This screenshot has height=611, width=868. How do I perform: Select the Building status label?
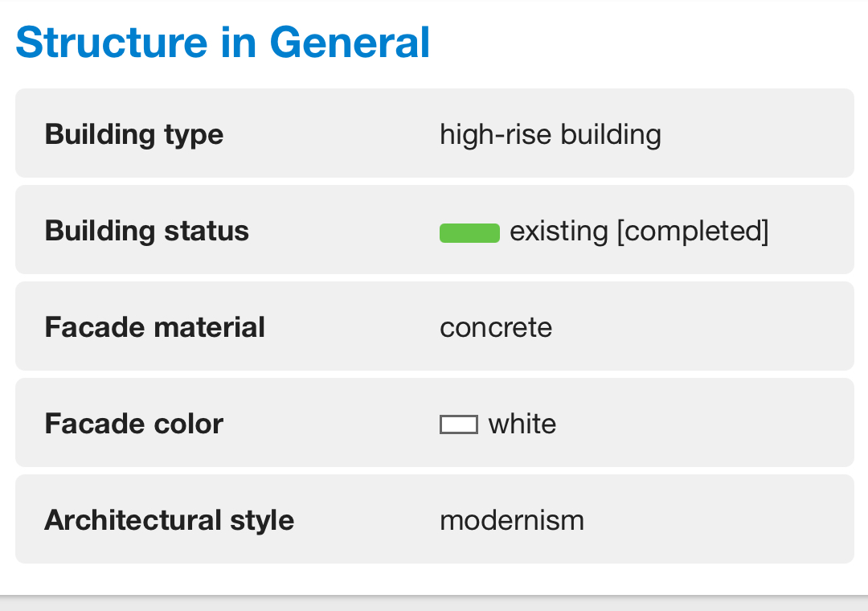147,231
